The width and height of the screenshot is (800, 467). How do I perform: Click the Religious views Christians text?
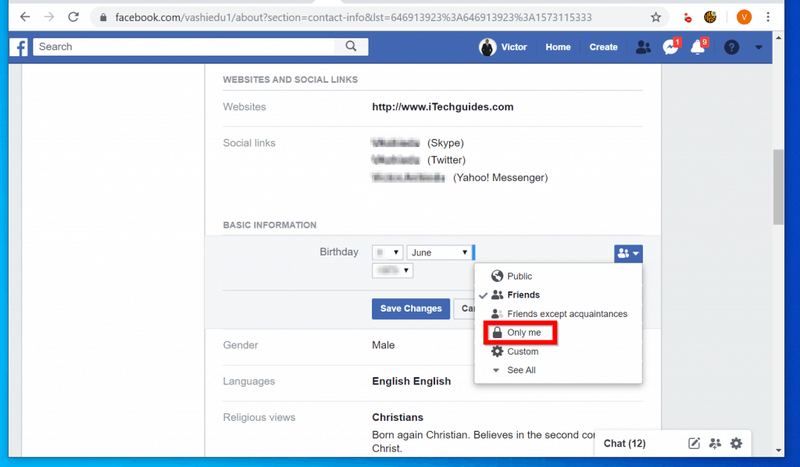(397, 417)
